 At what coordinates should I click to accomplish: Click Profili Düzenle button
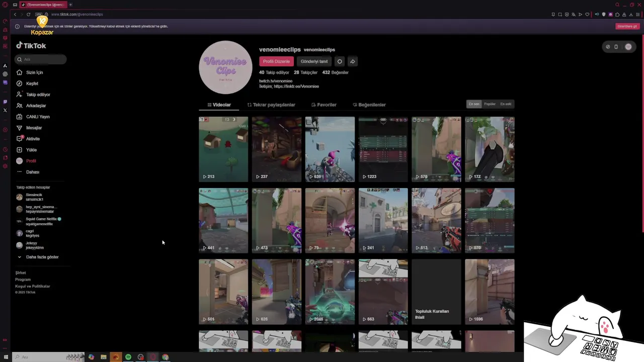coord(276,61)
